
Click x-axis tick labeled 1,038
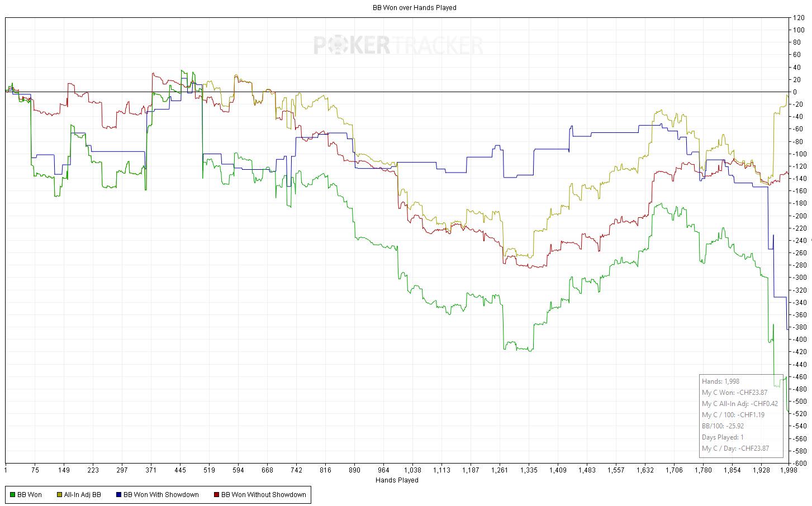pos(412,471)
